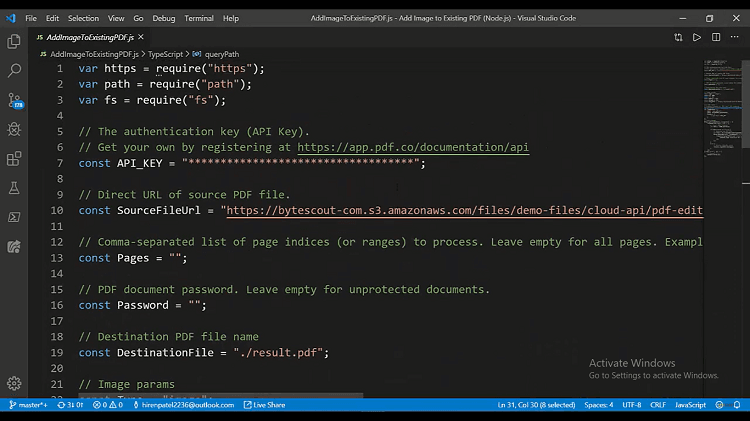
Task: Select the UTF-8 encoding picker
Action: coord(631,405)
